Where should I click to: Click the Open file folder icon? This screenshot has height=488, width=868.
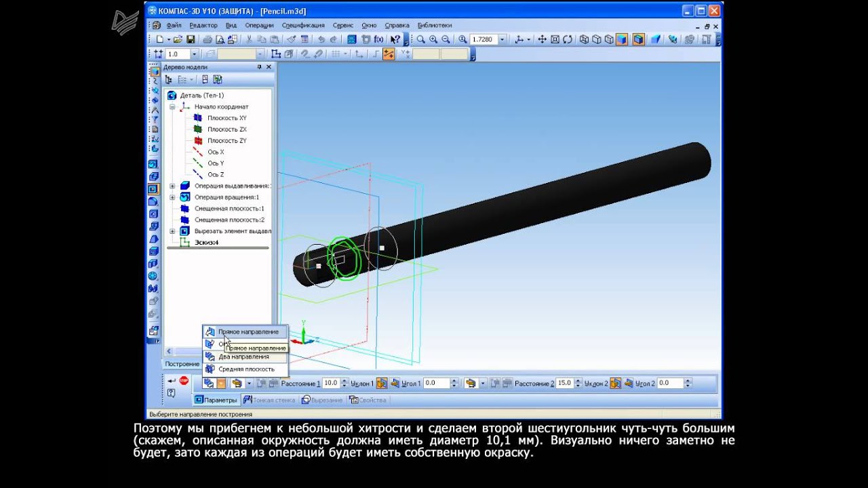[x=178, y=39]
